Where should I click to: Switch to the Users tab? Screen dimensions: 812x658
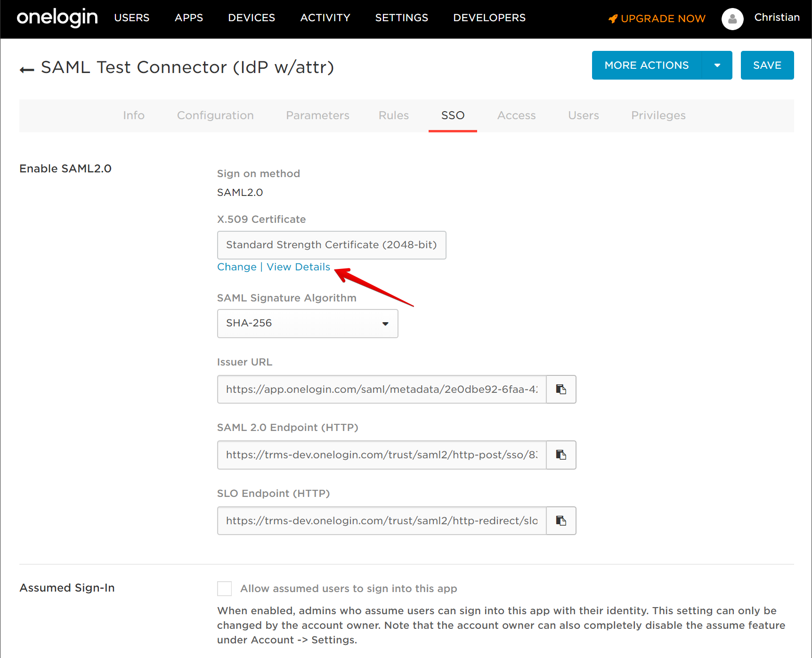(584, 115)
